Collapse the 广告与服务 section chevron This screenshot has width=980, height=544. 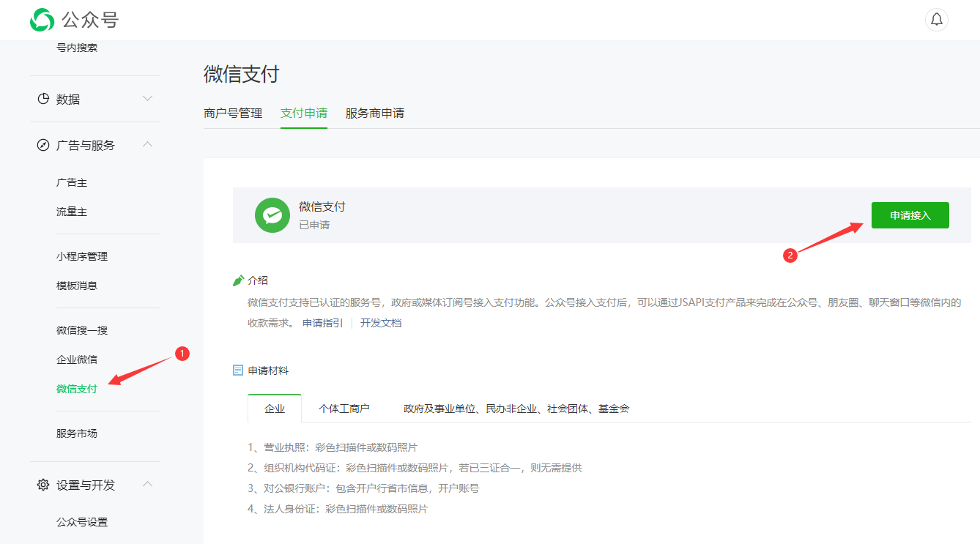(147, 145)
